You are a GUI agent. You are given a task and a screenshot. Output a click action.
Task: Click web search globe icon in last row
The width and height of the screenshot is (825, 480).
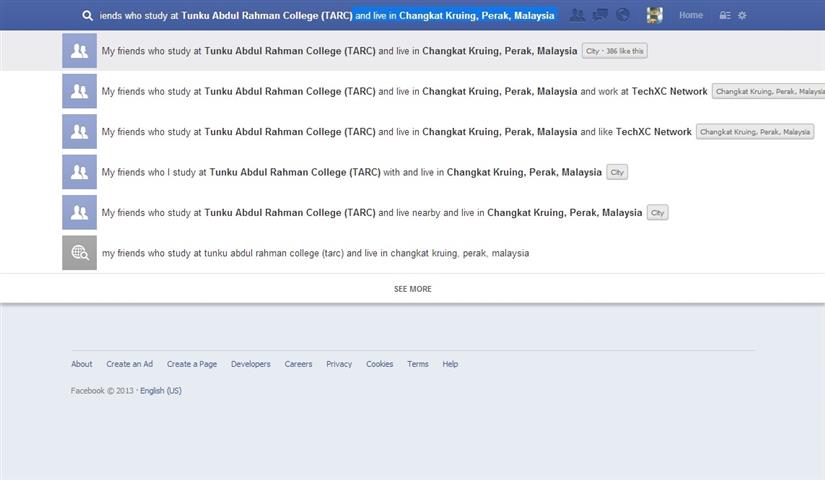(79, 253)
